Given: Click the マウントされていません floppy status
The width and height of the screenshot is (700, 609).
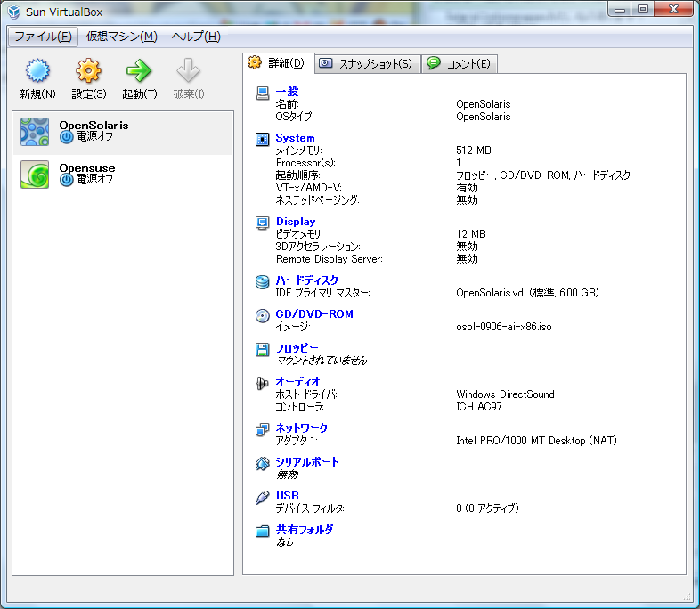Looking at the screenshot, I should click(322, 361).
